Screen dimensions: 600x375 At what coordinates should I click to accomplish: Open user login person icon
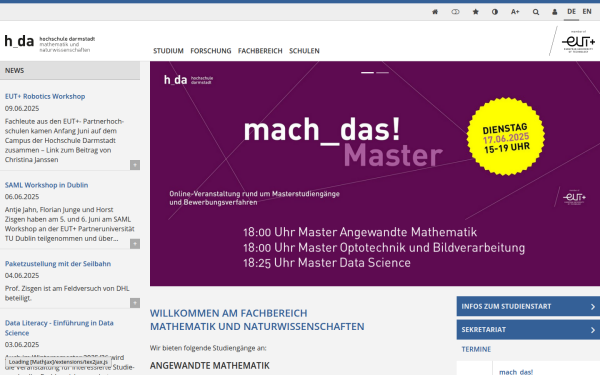(x=554, y=12)
